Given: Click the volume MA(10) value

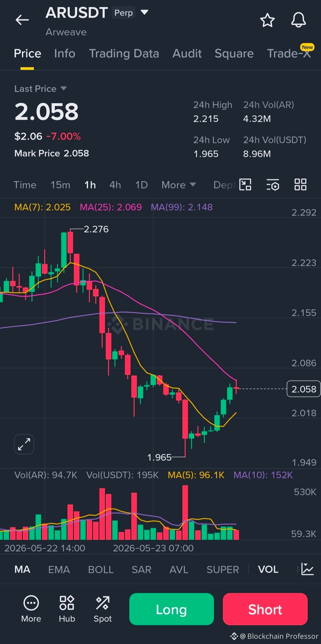Looking at the screenshot, I should pos(263,475).
